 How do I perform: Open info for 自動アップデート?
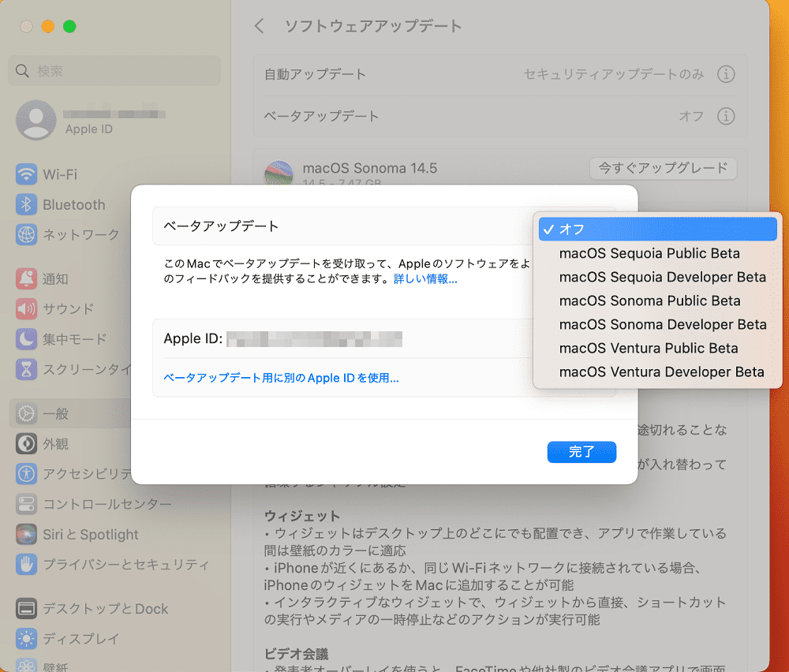click(726, 74)
